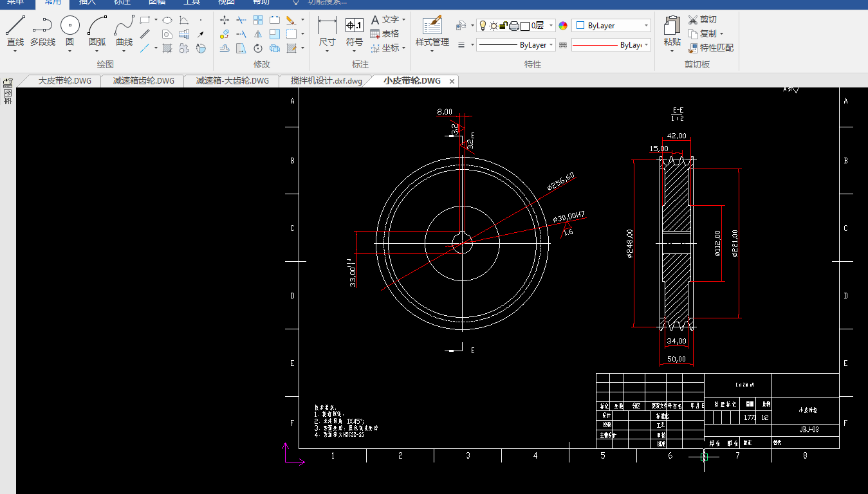
Task: Click the 表格 (Table) button
Action: coord(385,34)
